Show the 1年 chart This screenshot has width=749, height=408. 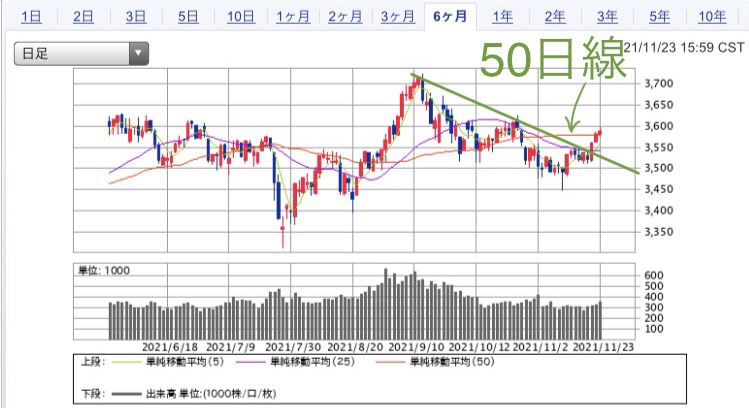(x=503, y=17)
